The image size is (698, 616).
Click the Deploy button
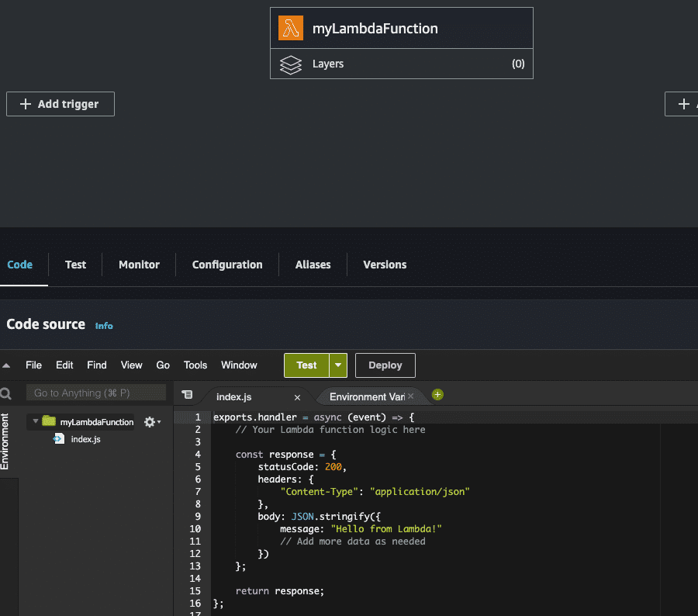pyautogui.click(x=385, y=365)
